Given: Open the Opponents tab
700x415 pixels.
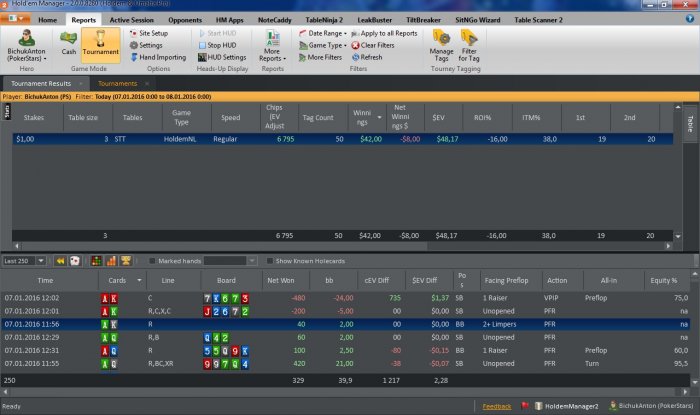Looking at the screenshot, I should point(185,20).
